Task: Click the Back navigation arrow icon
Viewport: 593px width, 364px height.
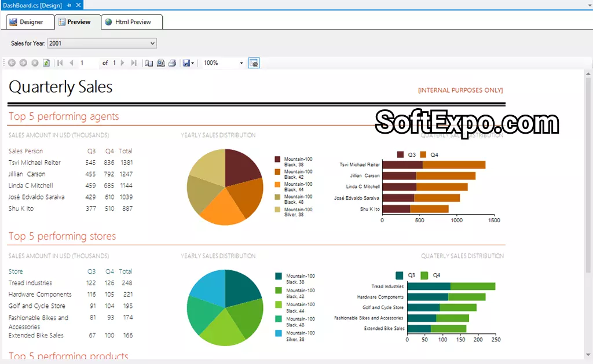Action: click(12, 63)
